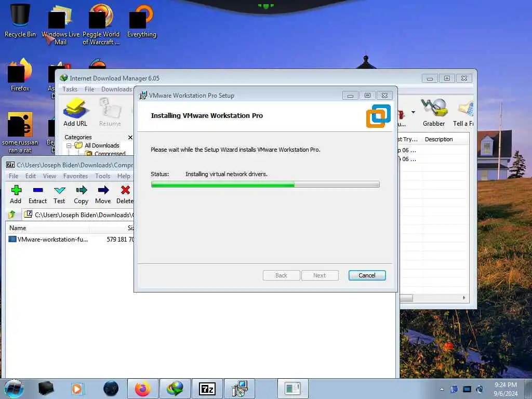Open the Edit menu in 7-Zip

[31, 176]
